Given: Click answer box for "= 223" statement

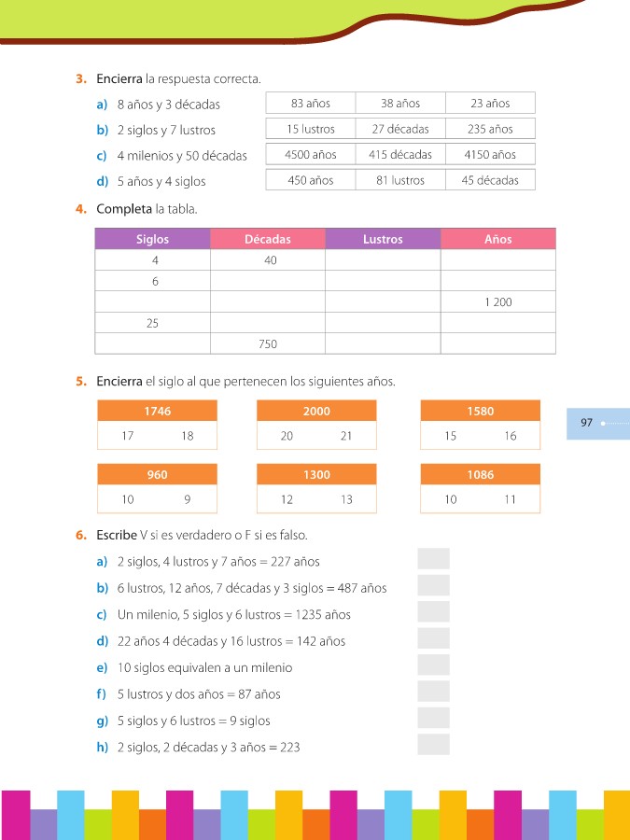Looking at the screenshot, I should [x=433, y=745].
